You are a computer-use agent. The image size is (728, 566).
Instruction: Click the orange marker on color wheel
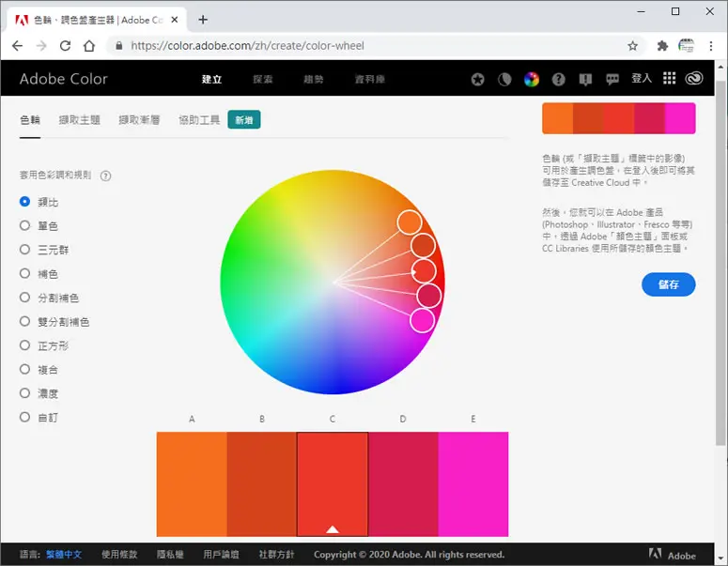click(x=410, y=222)
